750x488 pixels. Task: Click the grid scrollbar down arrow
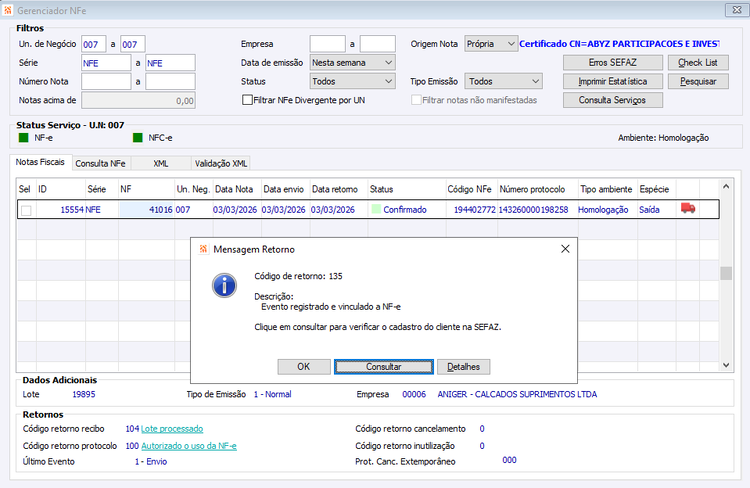coord(726,365)
